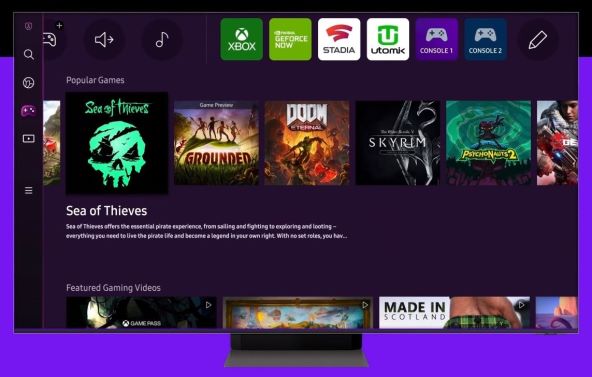Open the Grounded game tile
This screenshot has height=377, width=592.
(216, 143)
